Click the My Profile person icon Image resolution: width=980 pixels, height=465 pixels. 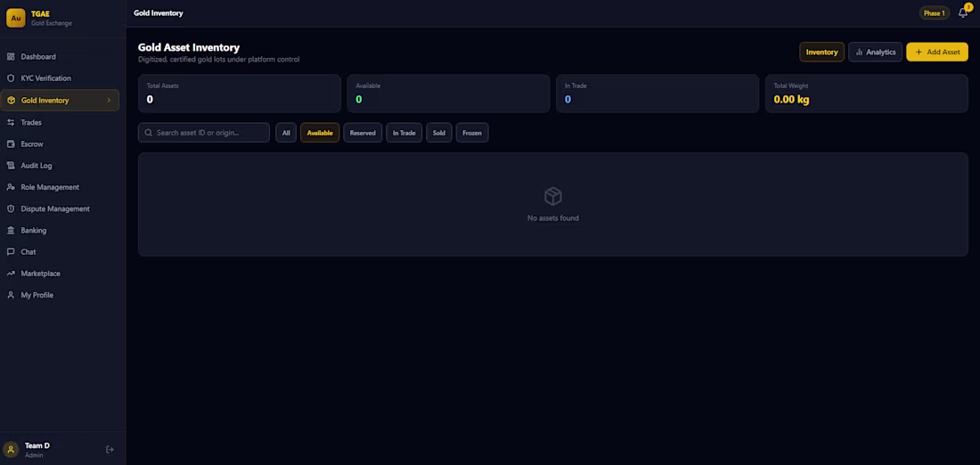(11, 295)
